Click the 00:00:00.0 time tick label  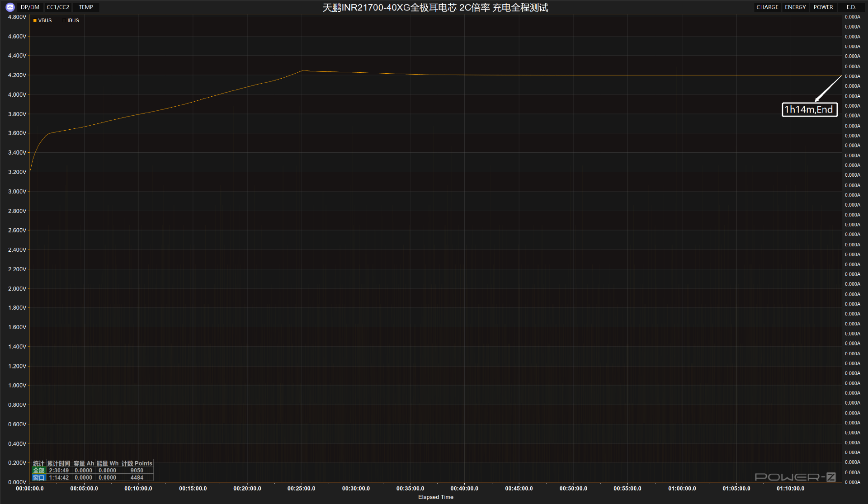(30, 489)
